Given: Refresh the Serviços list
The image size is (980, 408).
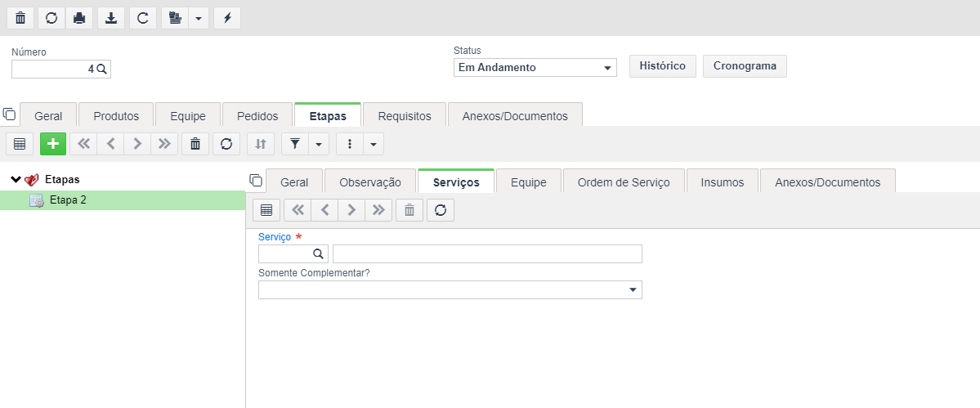Looking at the screenshot, I should [x=441, y=211].
